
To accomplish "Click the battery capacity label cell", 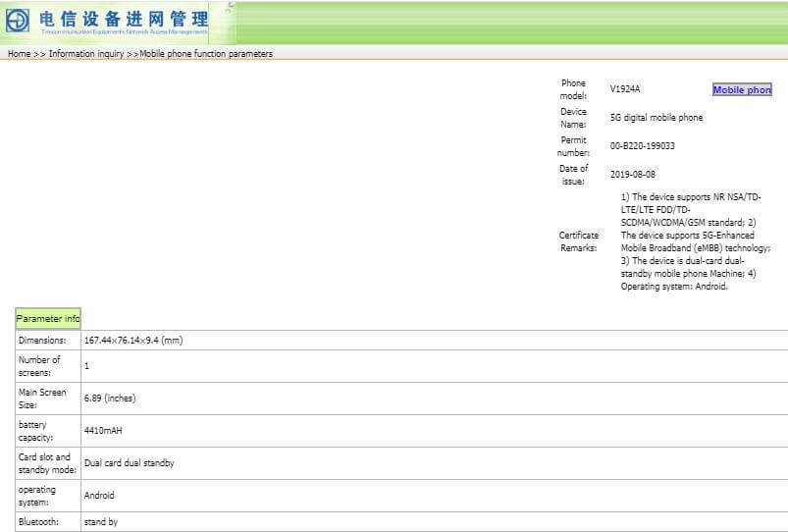I will [48, 431].
